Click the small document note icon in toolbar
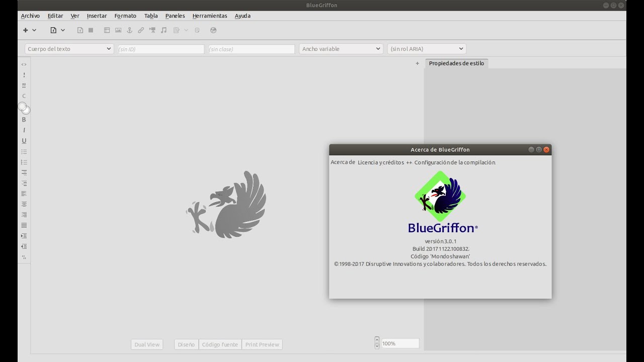Image resolution: width=644 pixels, height=362 pixels. pos(197,30)
